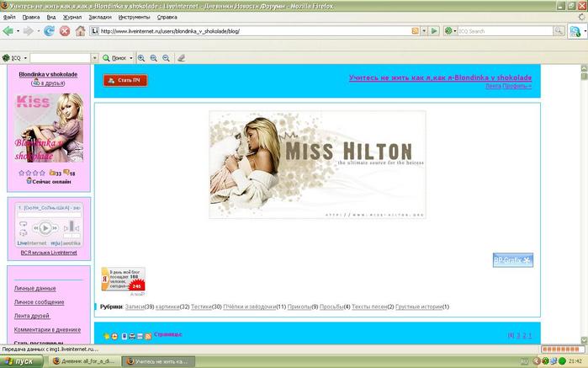Open Комментарии в дневнике link
The image size is (588, 368).
[47, 330]
